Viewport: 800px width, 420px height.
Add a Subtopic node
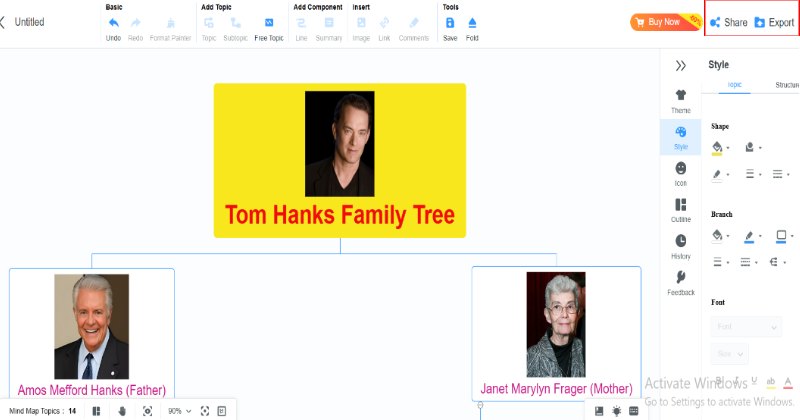235,23
